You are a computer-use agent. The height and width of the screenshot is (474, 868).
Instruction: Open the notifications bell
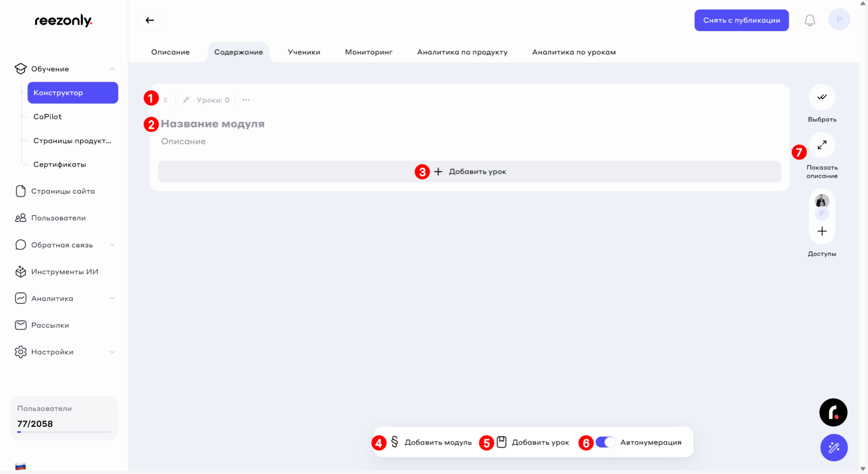[x=810, y=20]
